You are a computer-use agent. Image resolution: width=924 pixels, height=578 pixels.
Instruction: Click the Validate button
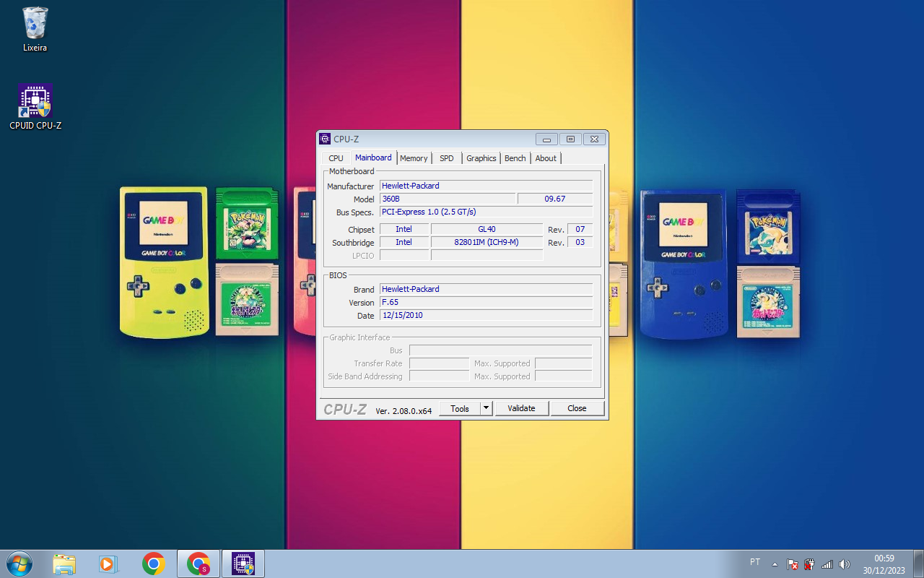(x=521, y=408)
